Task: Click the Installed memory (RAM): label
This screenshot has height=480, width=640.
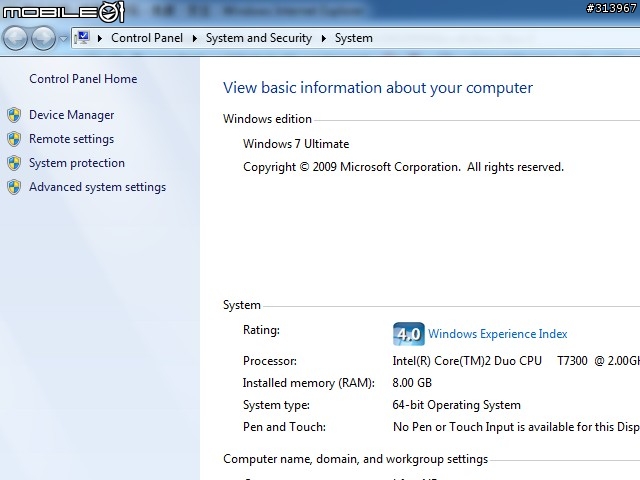Action: pyautogui.click(x=309, y=383)
